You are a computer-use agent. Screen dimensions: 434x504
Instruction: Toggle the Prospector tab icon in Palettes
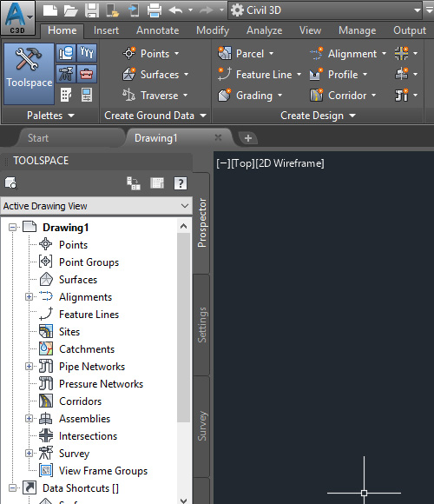[x=66, y=53]
